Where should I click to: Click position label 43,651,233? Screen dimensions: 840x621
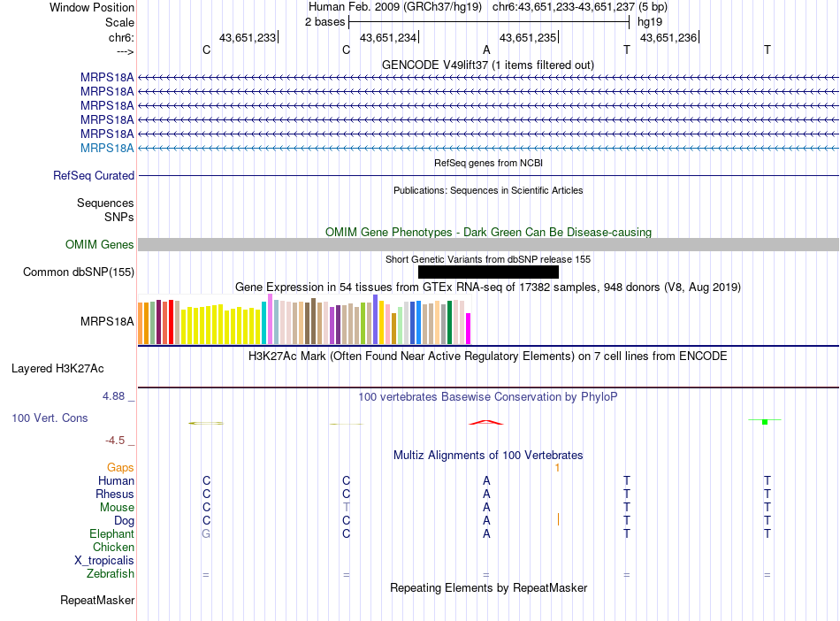248,37
